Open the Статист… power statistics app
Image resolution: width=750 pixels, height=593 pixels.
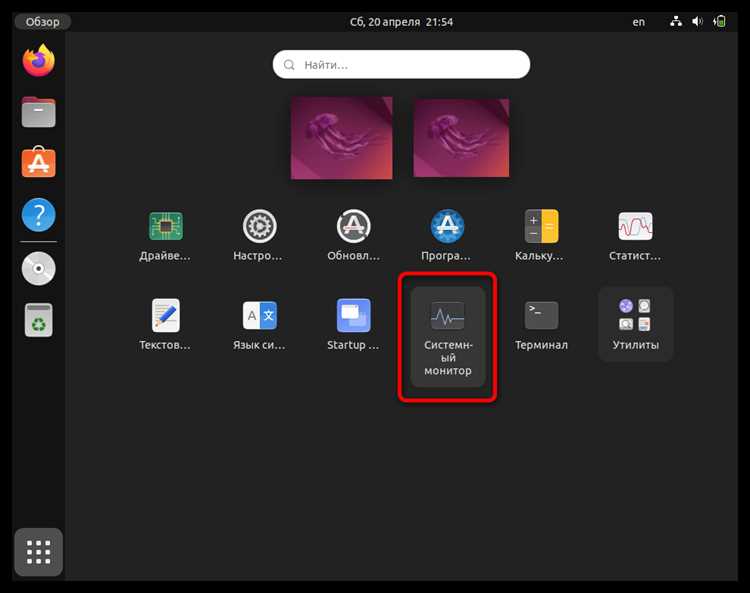coord(635,236)
